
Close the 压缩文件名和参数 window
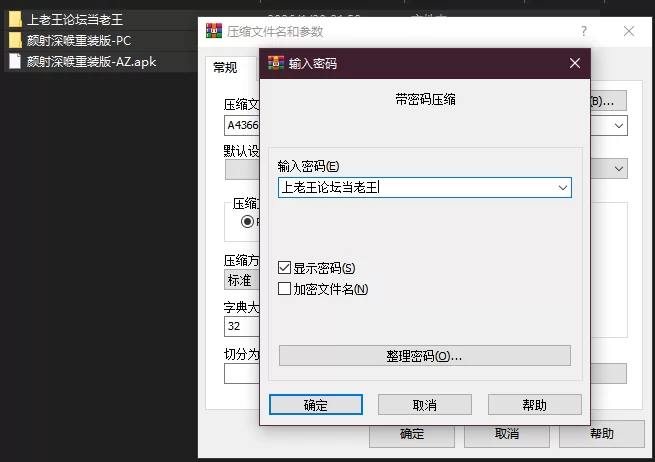pyautogui.click(x=629, y=31)
